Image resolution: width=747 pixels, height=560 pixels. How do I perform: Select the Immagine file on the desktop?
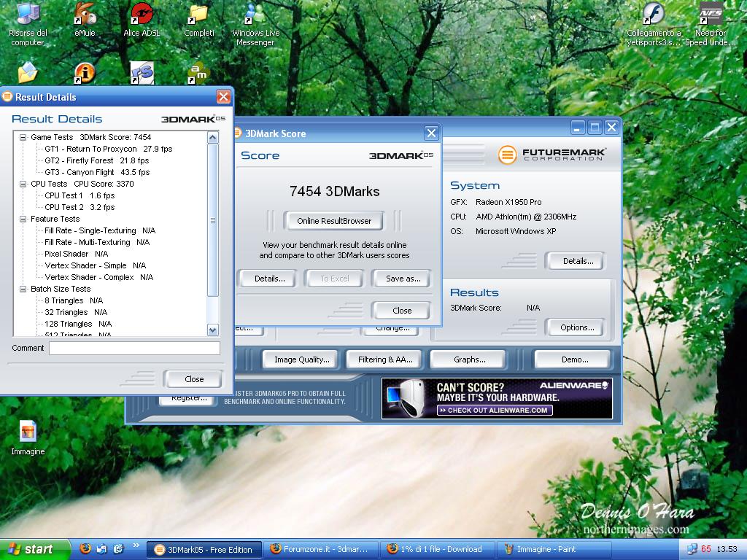[x=28, y=437]
